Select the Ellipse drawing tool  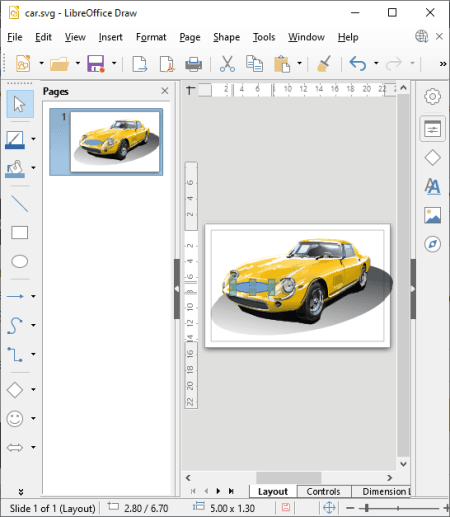coord(19,261)
